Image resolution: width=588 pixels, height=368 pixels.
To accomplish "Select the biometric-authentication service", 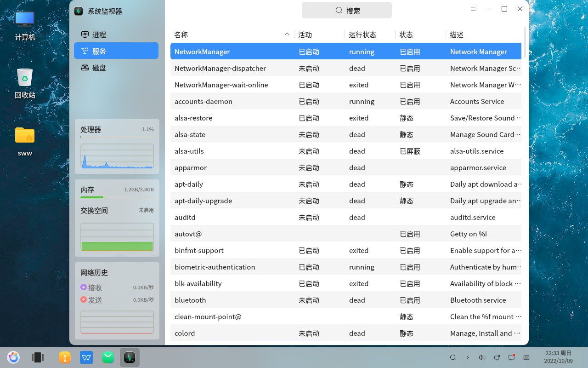I will tap(346, 266).
